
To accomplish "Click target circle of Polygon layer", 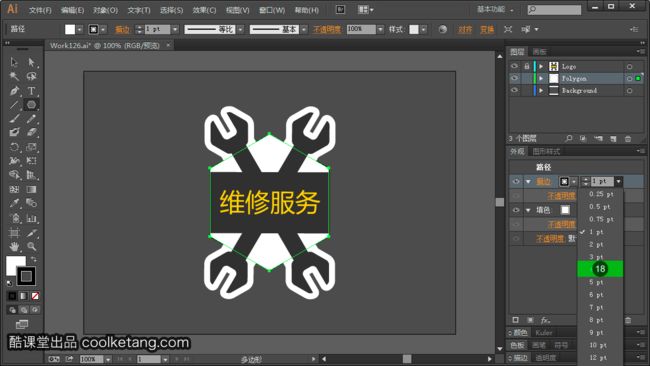I will pyautogui.click(x=629, y=78).
